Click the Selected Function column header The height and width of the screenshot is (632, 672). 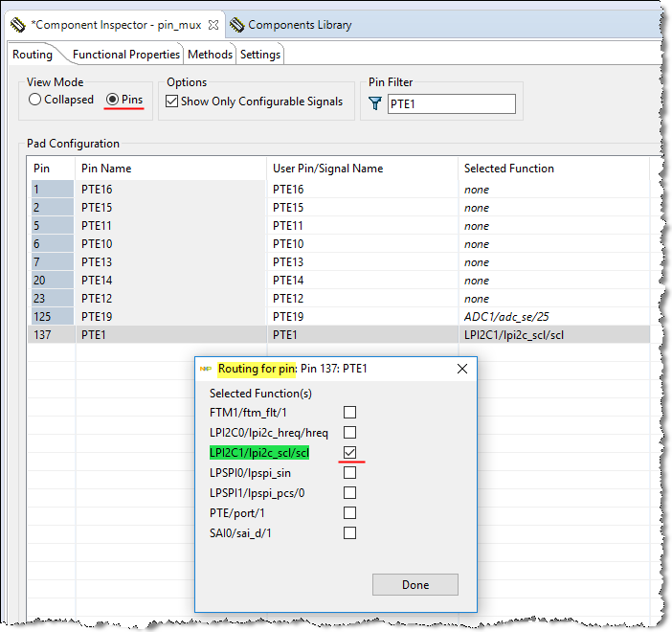[x=554, y=169]
